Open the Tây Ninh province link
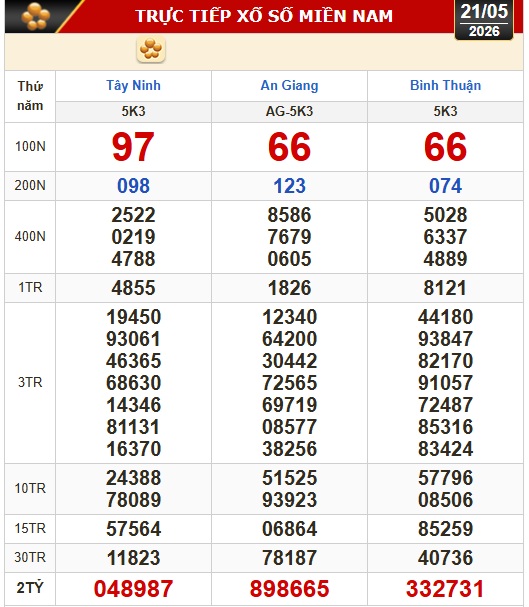 coord(134,85)
